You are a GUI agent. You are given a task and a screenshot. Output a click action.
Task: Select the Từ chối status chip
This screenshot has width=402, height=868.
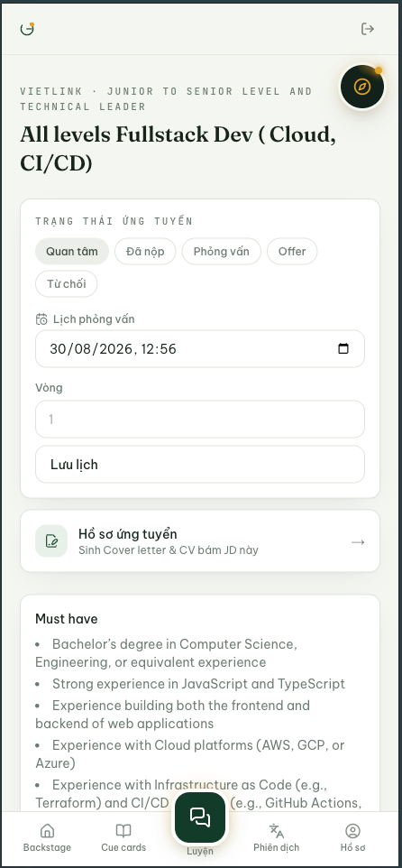click(x=67, y=284)
